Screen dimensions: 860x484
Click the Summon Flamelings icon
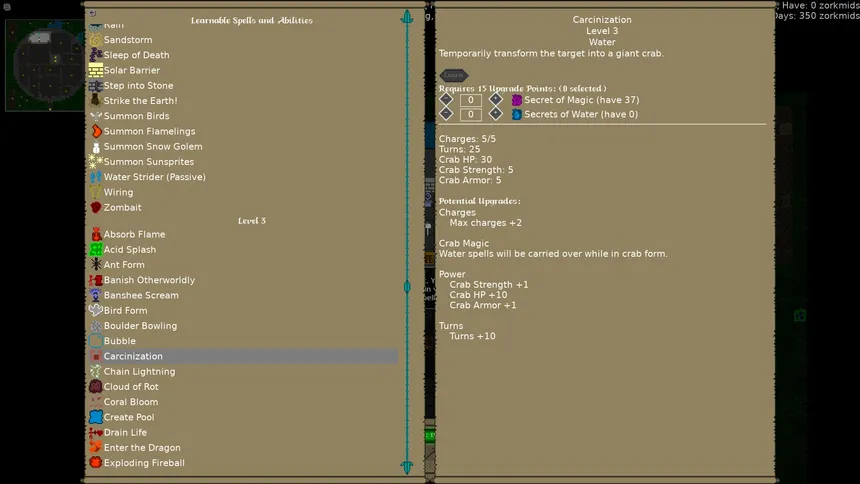coord(96,131)
